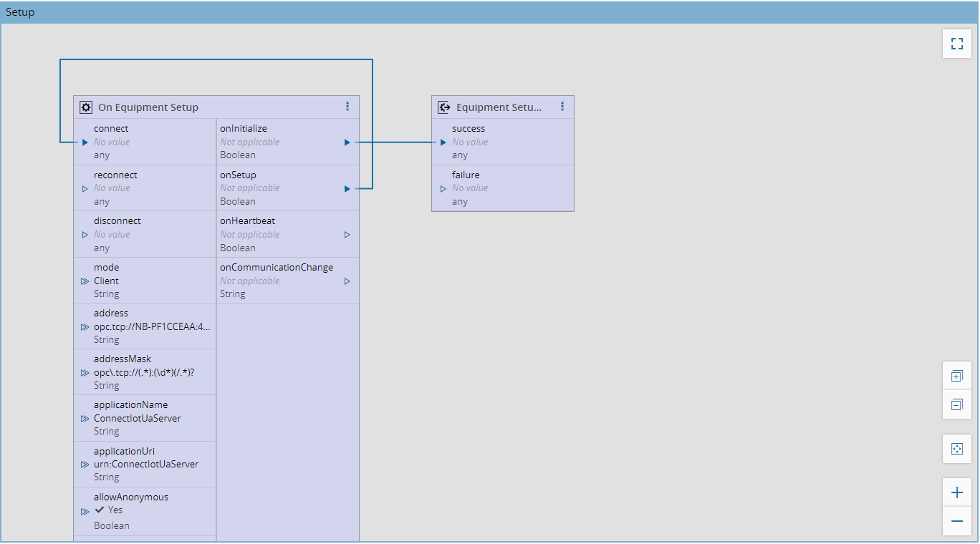Screen dimensions: 980x544
Task: Click the fullscreen icon in canvas corner
Action: 956,44
